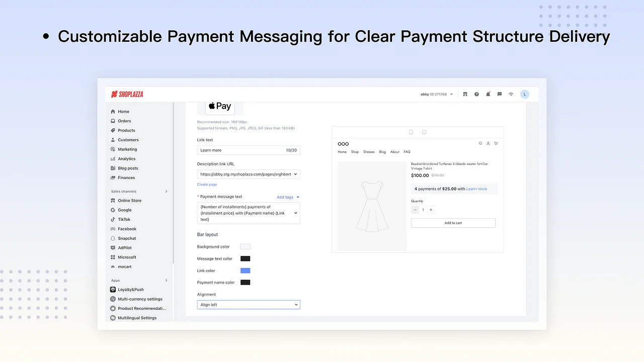The height and width of the screenshot is (362, 644).
Task: Switch preview to desktop view
Action: click(424, 132)
